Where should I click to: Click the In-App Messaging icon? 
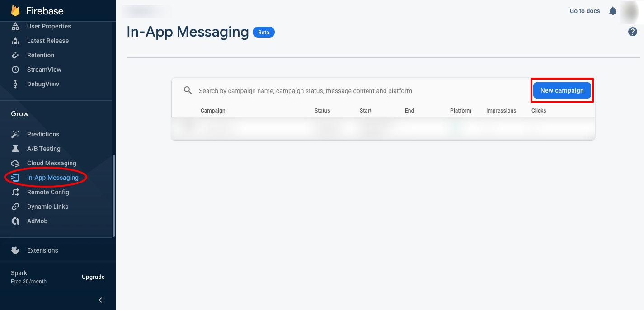pos(15,178)
